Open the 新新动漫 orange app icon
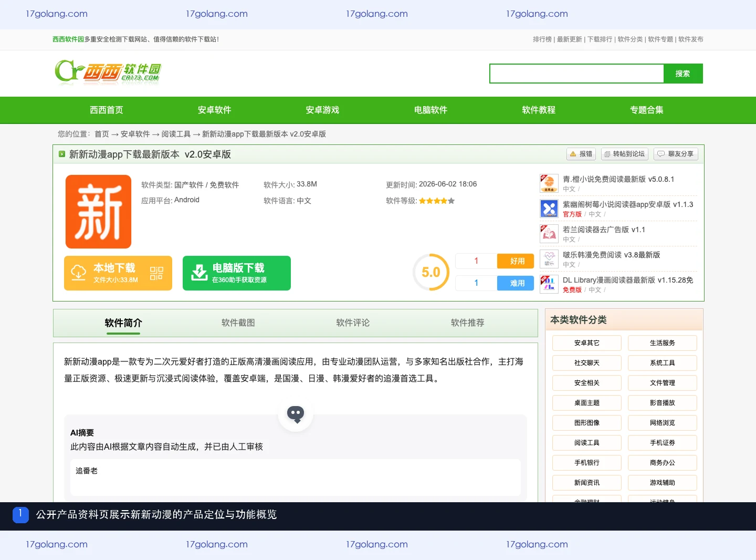The height and width of the screenshot is (560, 756). (x=98, y=212)
